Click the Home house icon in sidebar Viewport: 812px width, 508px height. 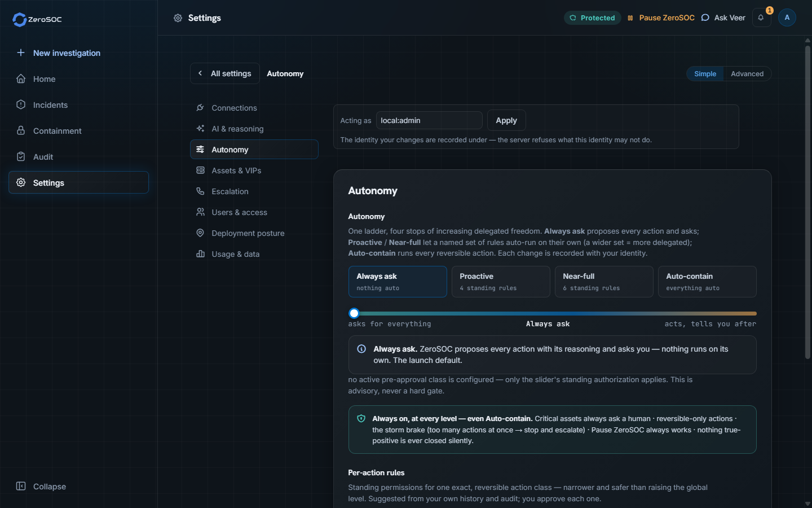[21, 78]
